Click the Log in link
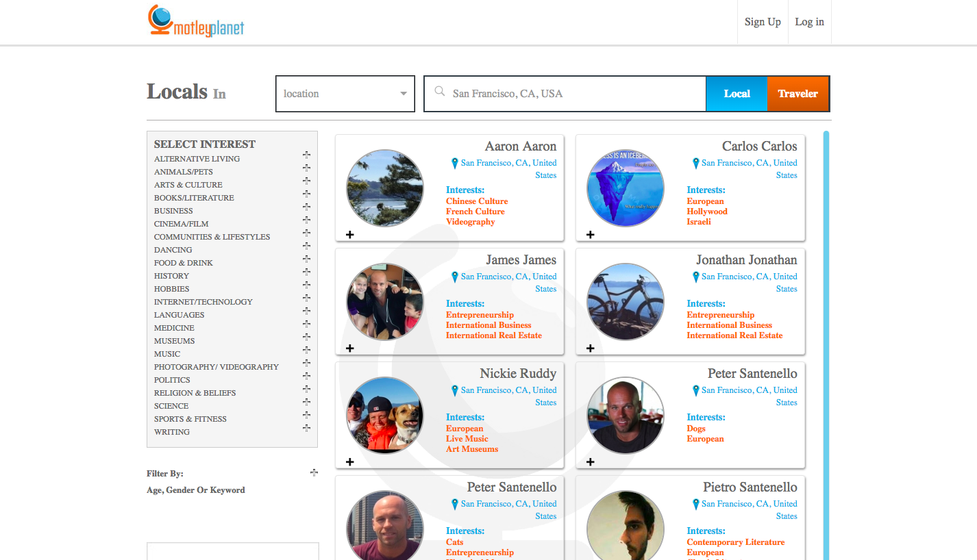 click(x=810, y=22)
